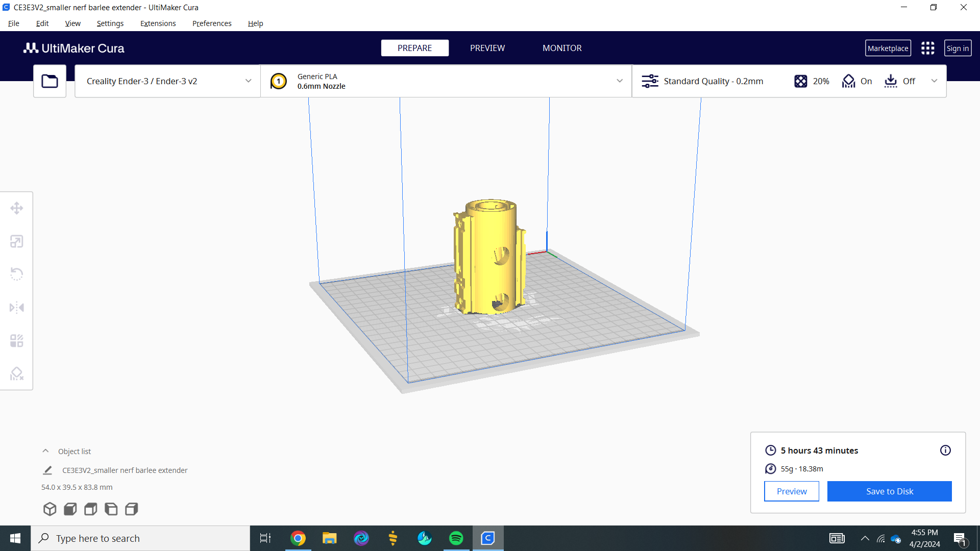Select the Scale tool in sidebar
The image size is (980, 551).
point(17,241)
